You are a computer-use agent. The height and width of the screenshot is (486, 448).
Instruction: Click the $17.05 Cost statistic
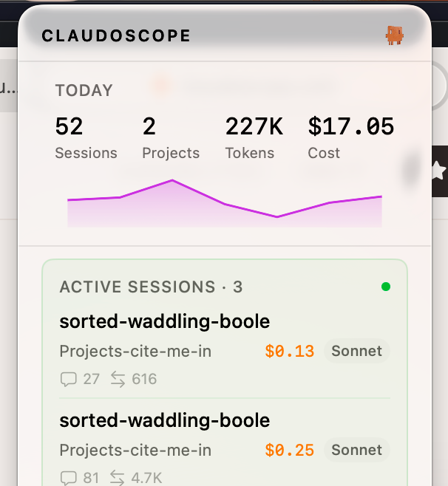point(351,137)
